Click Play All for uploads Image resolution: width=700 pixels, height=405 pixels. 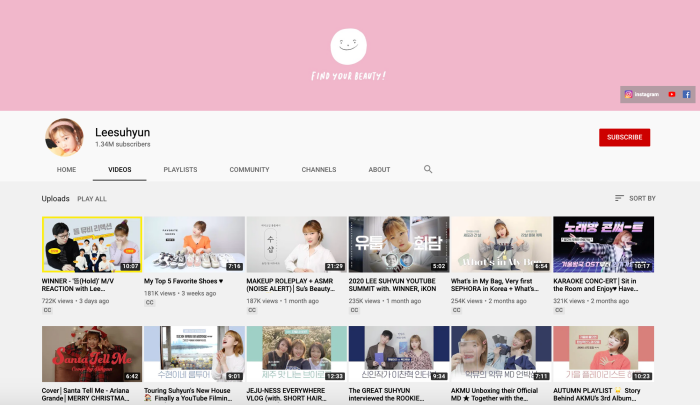click(x=92, y=199)
